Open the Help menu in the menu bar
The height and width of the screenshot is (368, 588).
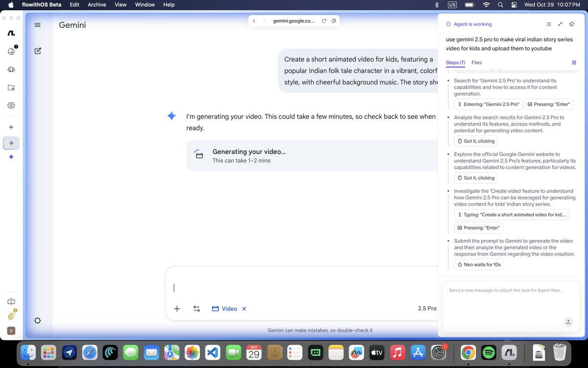169,5
